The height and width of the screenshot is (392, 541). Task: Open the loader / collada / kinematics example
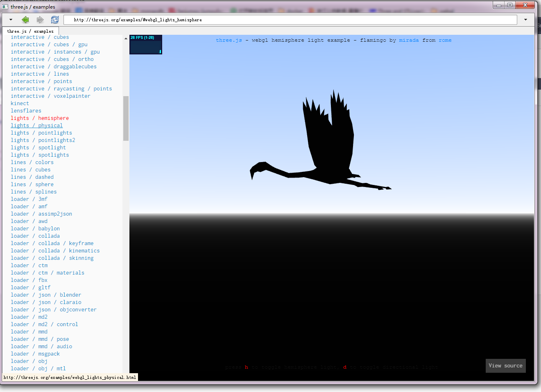(x=55, y=251)
